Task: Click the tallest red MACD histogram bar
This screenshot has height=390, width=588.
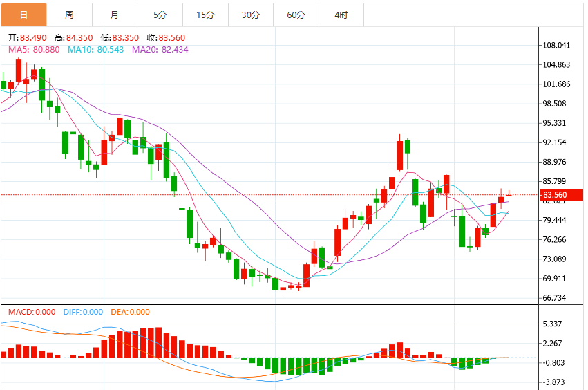Action: coord(159,342)
